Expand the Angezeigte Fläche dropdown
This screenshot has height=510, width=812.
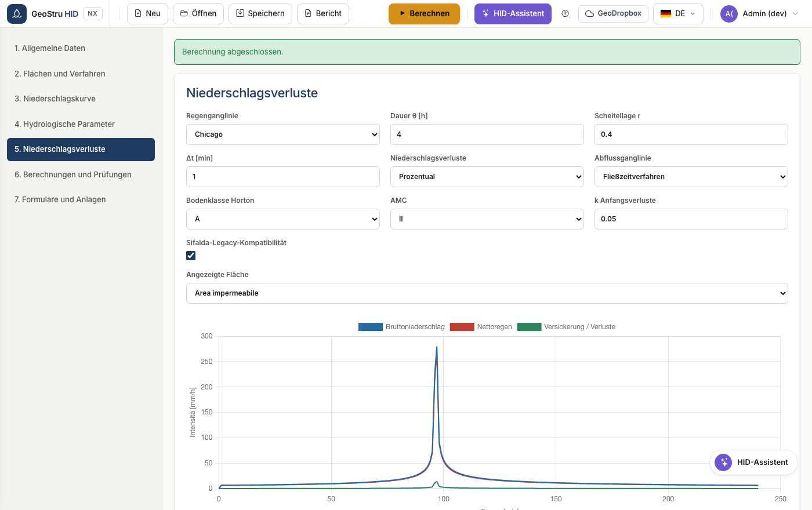(x=487, y=293)
